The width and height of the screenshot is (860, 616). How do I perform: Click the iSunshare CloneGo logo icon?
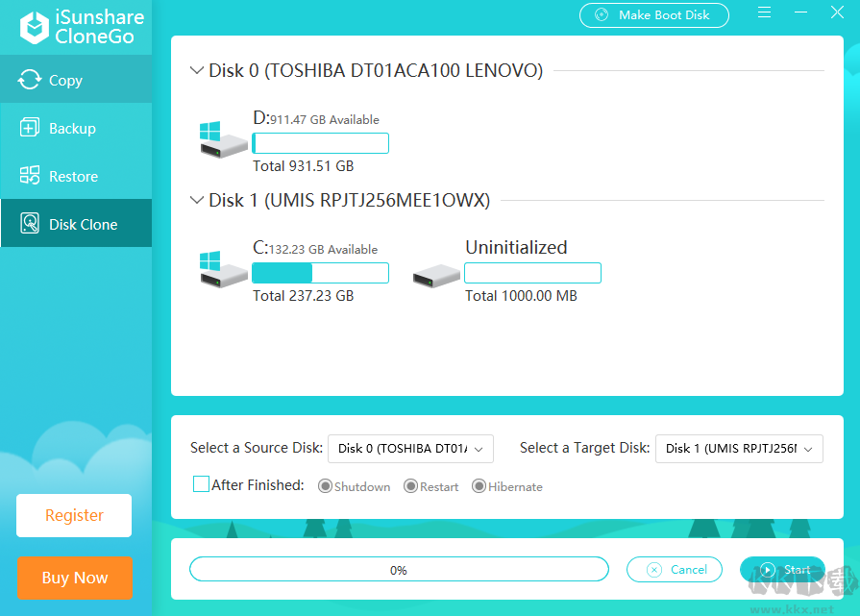(35, 27)
